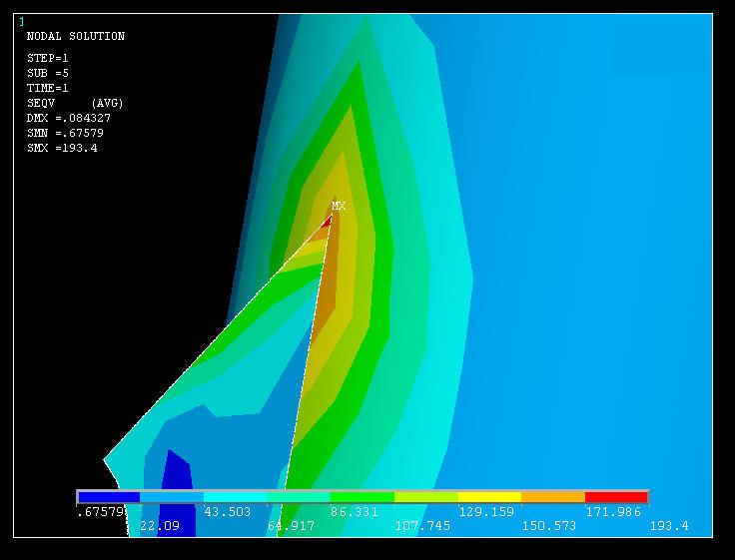Viewport: 735px width, 560px height.
Task: Click the SUB =5 label
Action: [x=47, y=73]
